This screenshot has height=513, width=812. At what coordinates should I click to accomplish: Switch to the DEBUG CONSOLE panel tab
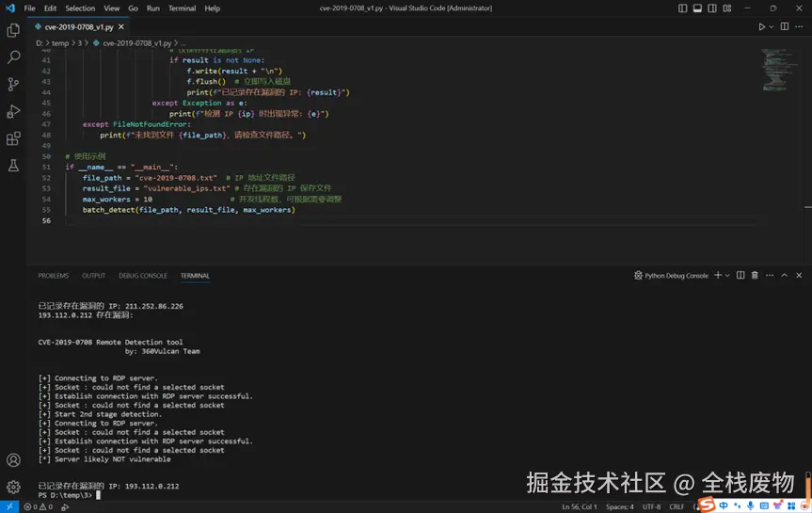pyautogui.click(x=143, y=276)
